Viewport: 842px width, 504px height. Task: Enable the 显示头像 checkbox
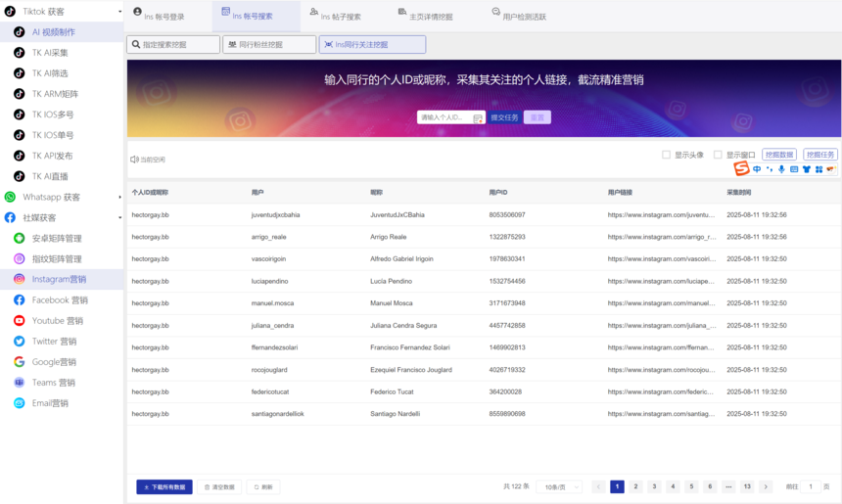click(x=667, y=155)
